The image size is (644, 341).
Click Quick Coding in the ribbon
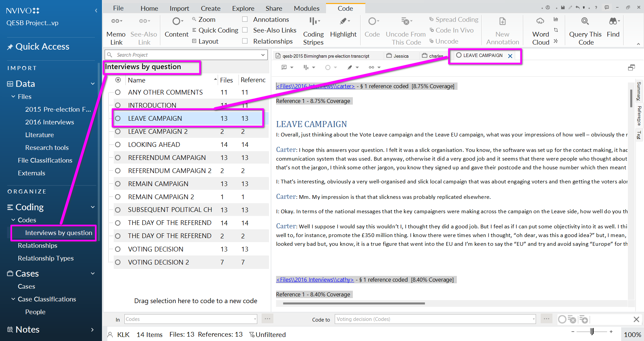click(218, 31)
